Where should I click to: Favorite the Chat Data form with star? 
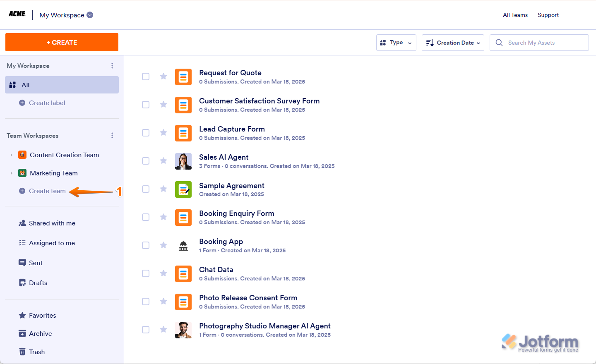163,273
